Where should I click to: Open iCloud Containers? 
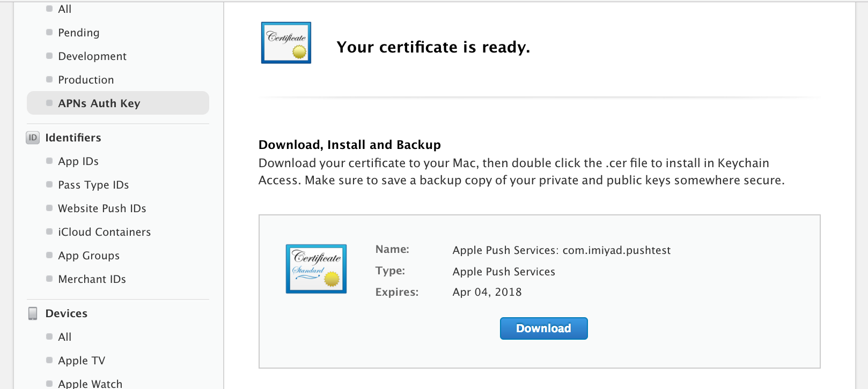pyautogui.click(x=104, y=232)
